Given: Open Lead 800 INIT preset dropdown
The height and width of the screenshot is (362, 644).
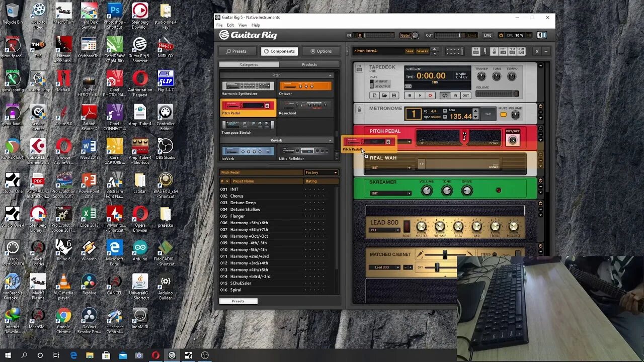Looking at the screenshot, I should click(x=385, y=230).
